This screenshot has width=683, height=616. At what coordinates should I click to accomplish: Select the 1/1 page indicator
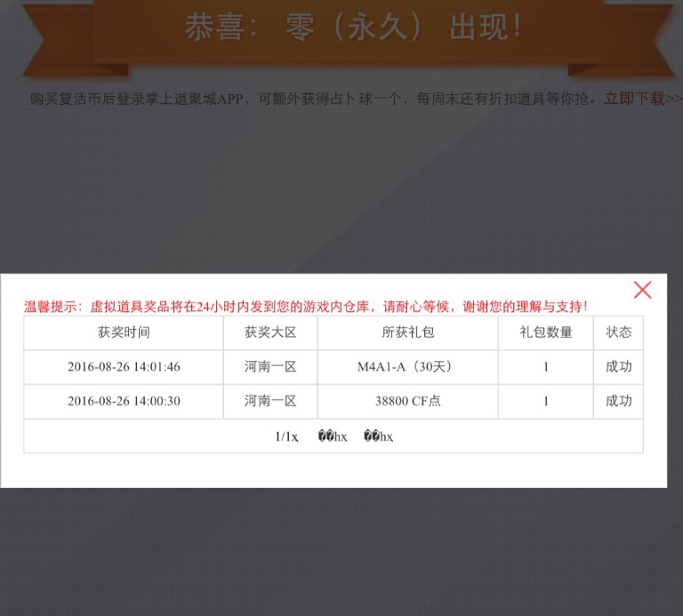(x=286, y=436)
